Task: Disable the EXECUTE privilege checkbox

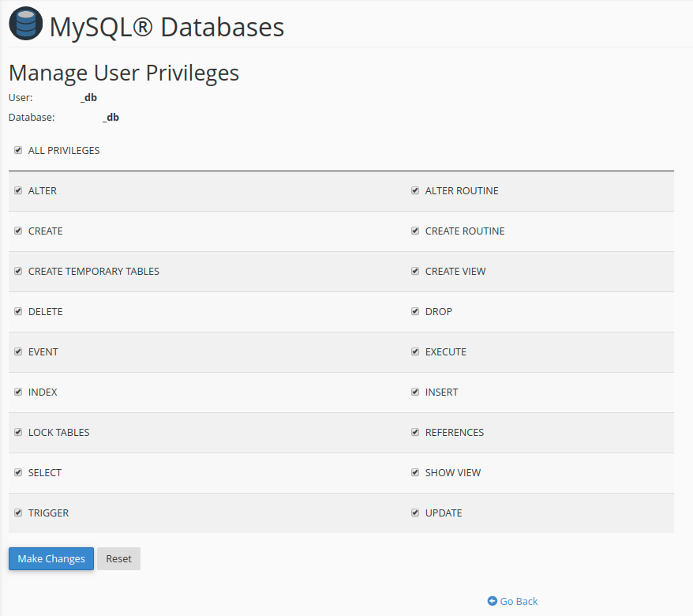Action: (415, 351)
